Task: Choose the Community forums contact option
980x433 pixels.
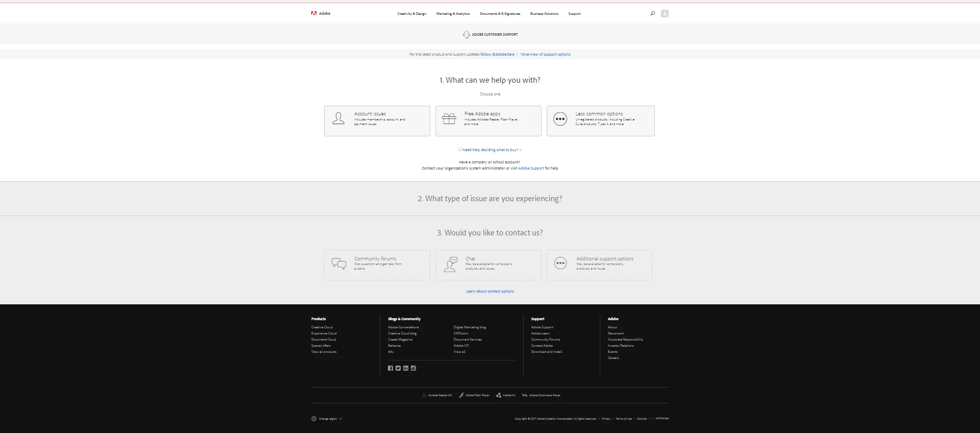Action: 377,265
